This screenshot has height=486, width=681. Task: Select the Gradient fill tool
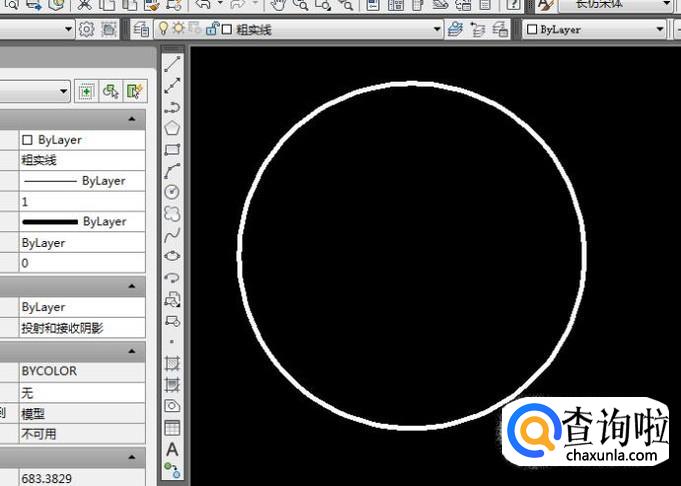(172, 384)
